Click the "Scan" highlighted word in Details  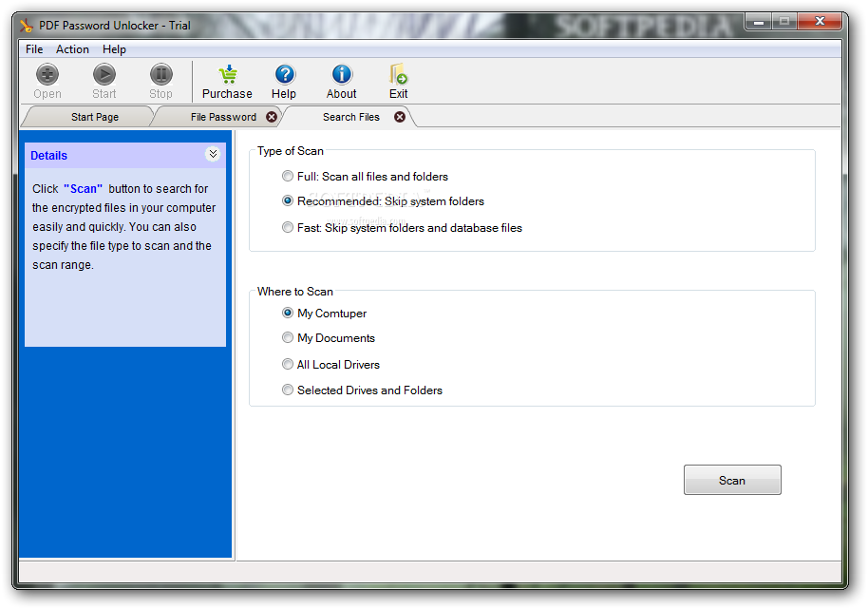click(x=83, y=189)
